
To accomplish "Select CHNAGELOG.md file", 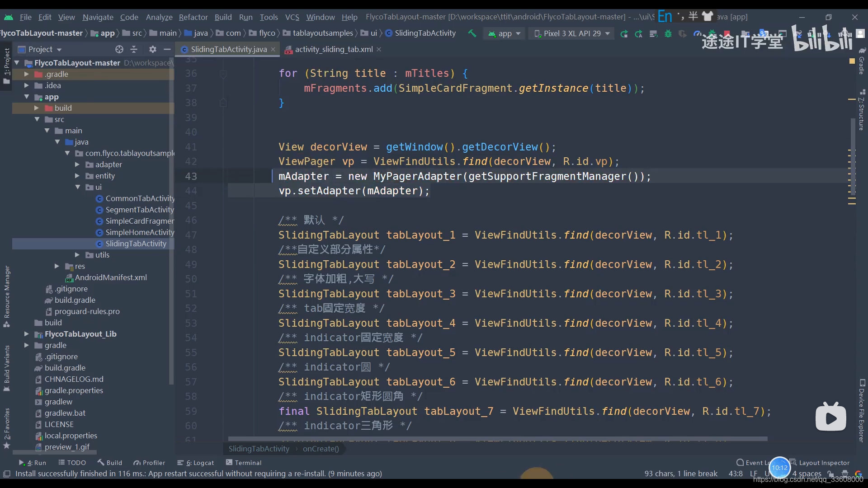I will [69, 379].
